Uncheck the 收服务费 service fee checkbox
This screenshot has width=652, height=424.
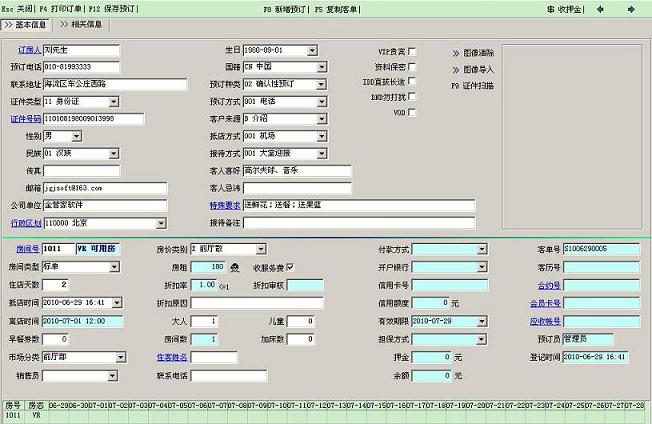click(x=290, y=267)
